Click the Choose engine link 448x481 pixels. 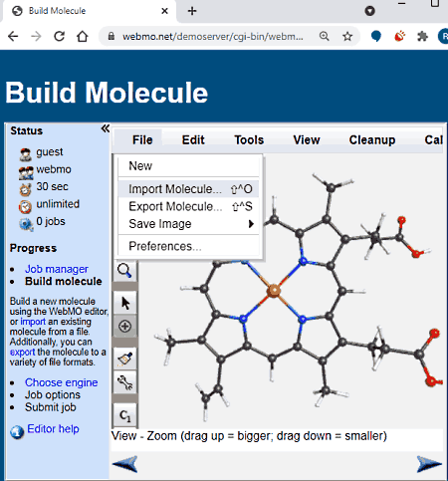click(x=62, y=382)
